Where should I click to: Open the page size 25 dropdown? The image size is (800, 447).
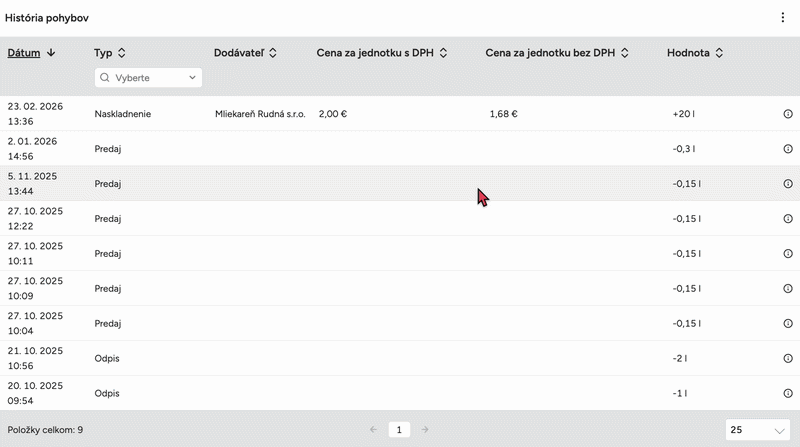point(757,430)
